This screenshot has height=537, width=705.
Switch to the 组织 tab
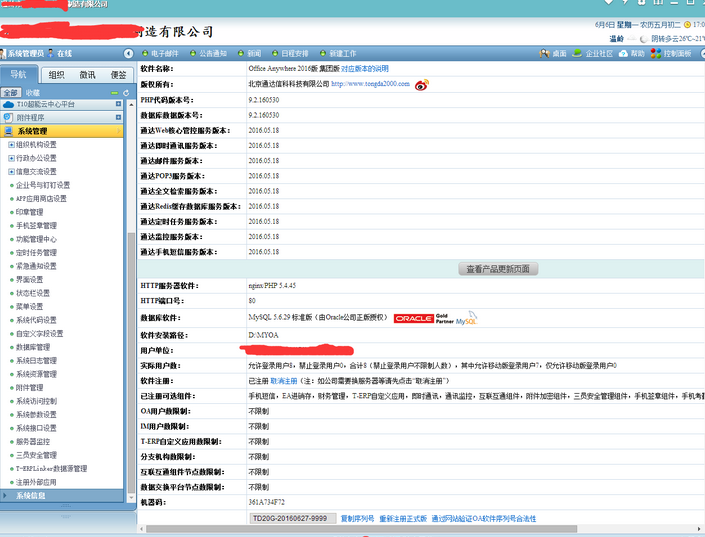[x=56, y=75]
